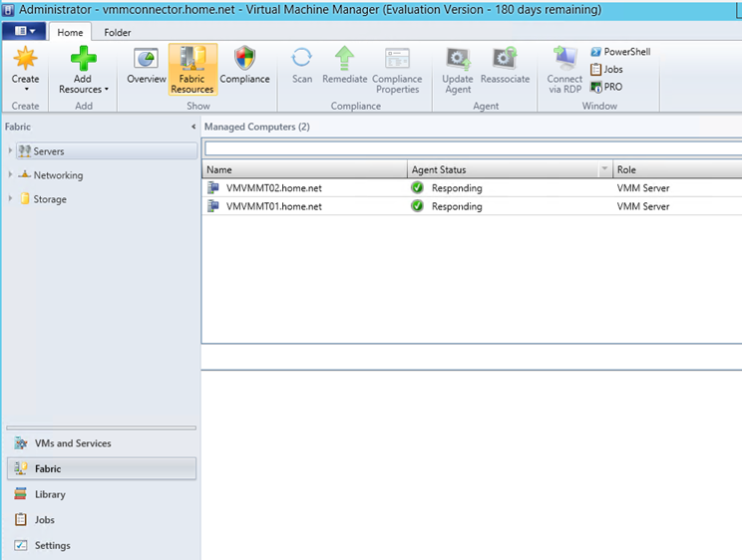
Task: Click Responding status of VMVMMT01.home.net
Action: click(x=457, y=206)
